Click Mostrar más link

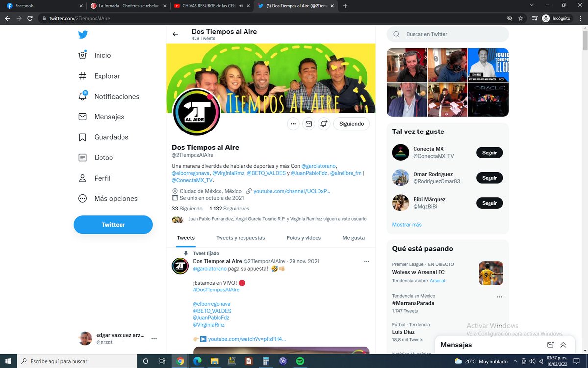pos(407,225)
